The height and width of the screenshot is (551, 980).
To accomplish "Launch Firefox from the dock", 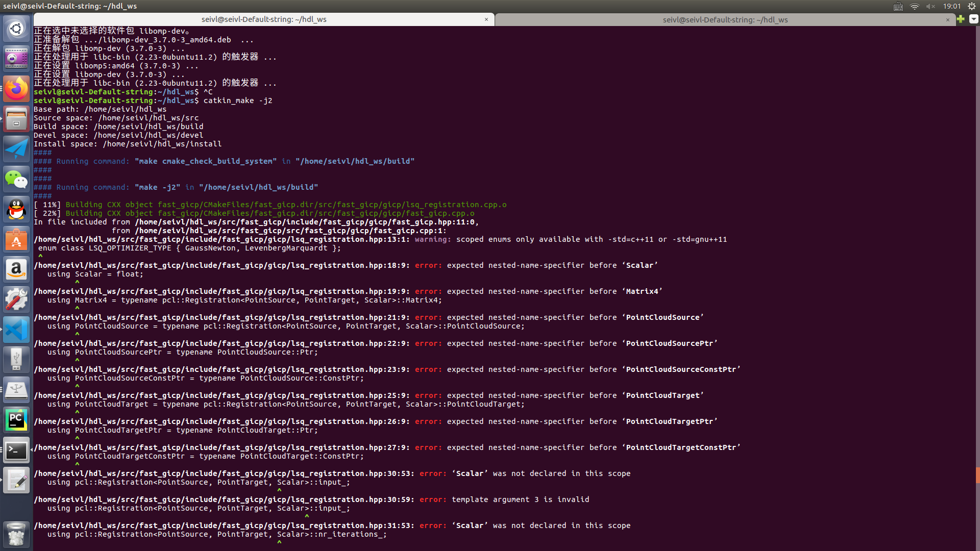I will pyautogui.click(x=16, y=88).
